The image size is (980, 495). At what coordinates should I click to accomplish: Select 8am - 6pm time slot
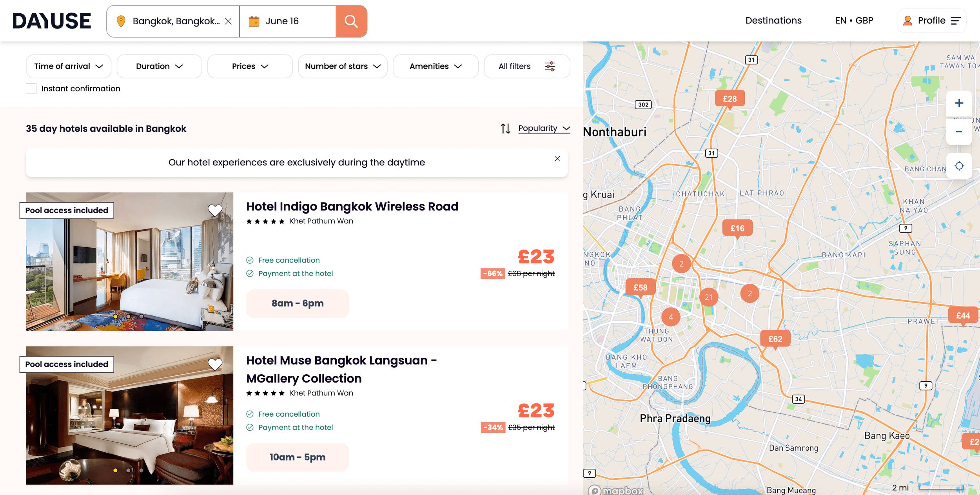pyautogui.click(x=297, y=303)
